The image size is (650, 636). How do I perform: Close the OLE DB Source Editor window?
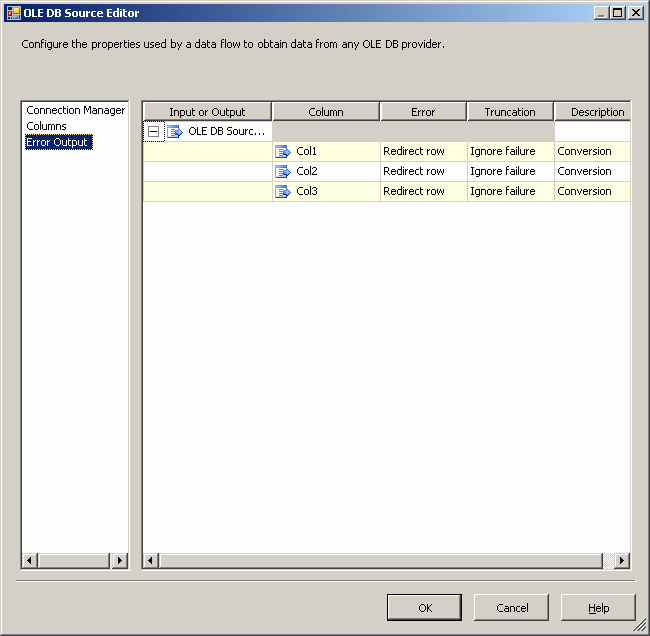tap(635, 13)
